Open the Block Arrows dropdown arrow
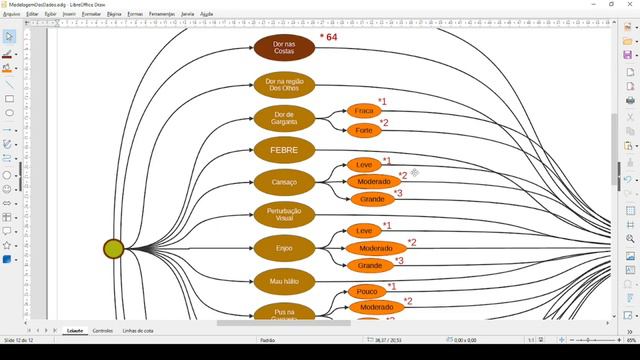Image resolution: width=640 pixels, height=360 pixels. click(x=16, y=204)
